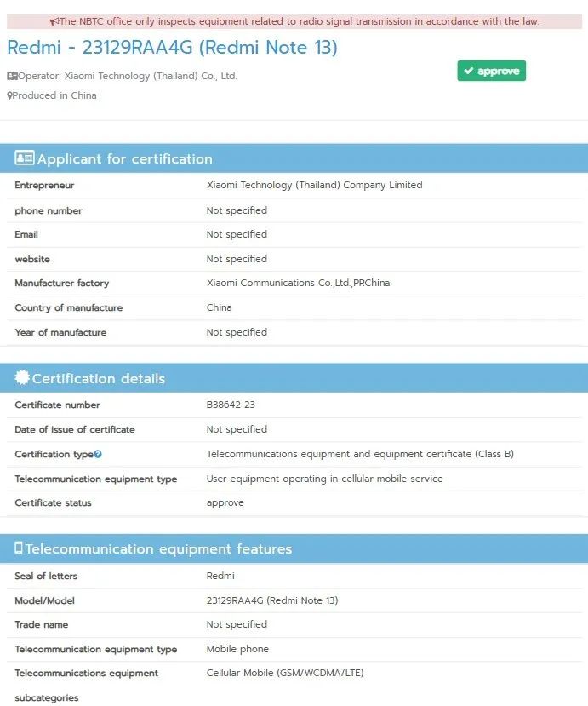588x706 pixels.
Task: Select approve value in Certificate status row
Action: point(225,503)
